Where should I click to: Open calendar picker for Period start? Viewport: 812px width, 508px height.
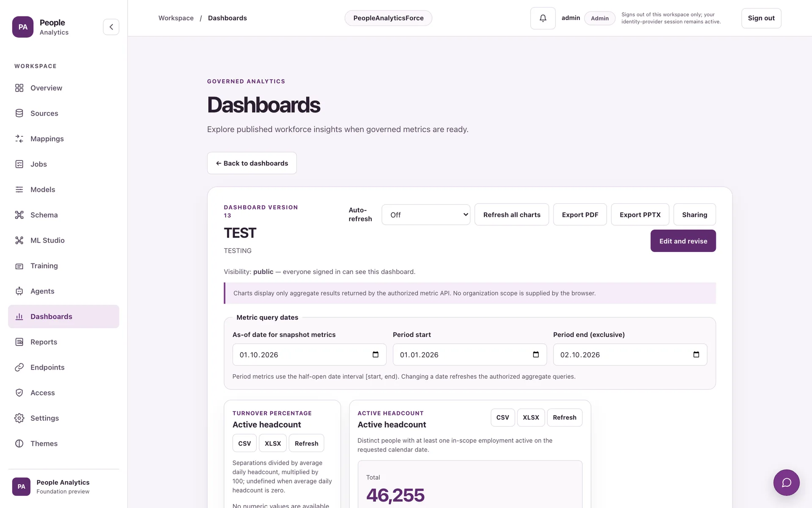click(536, 355)
